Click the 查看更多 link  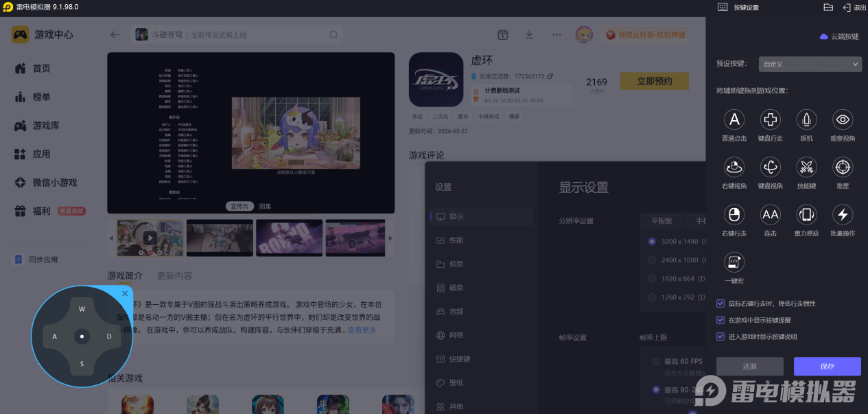click(362, 330)
